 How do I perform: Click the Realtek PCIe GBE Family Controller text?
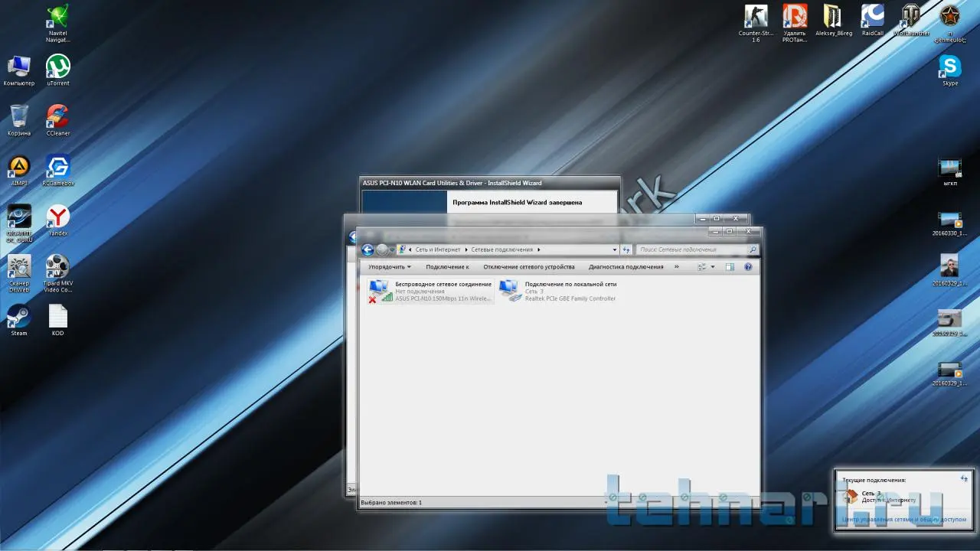click(x=570, y=298)
